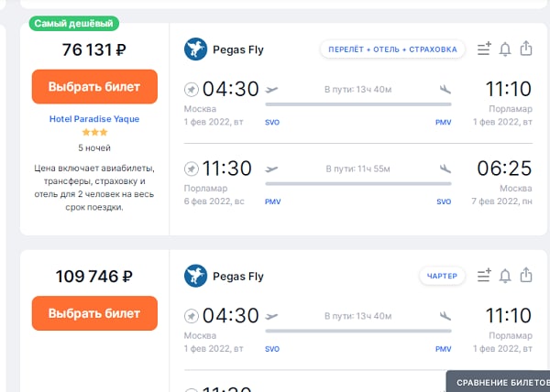This screenshot has width=550, height=392.
Task: Subscribe to price alerts on first ticket
Action: point(505,49)
